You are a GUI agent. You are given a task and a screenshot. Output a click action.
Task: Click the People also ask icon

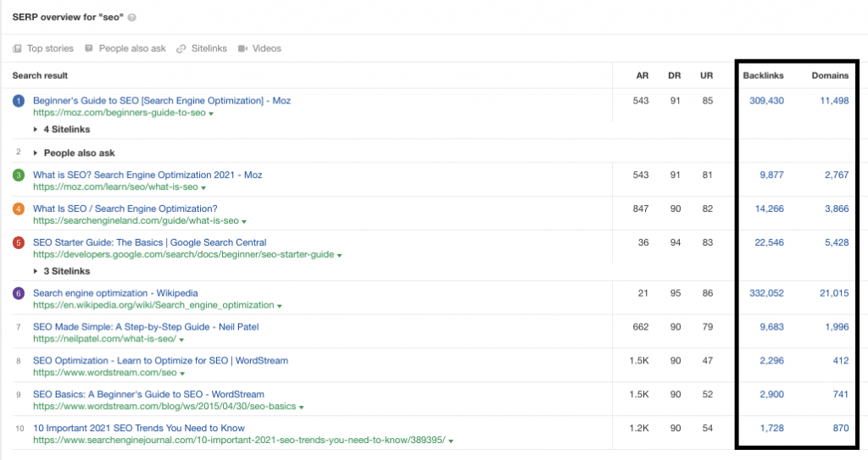pyautogui.click(x=89, y=49)
